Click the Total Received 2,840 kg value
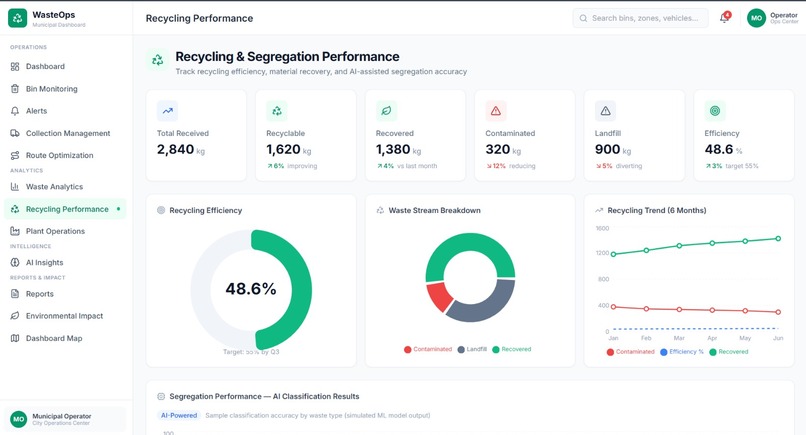The image size is (806, 435). pos(181,150)
